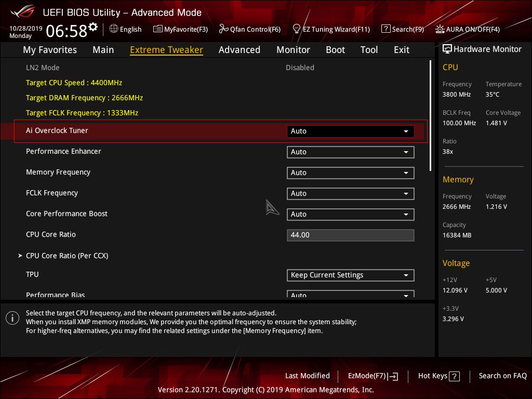Image resolution: width=532 pixels, height=399 pixels.
Task: Open the Performance Enhancer dropdown
Action: pos(350,152)
